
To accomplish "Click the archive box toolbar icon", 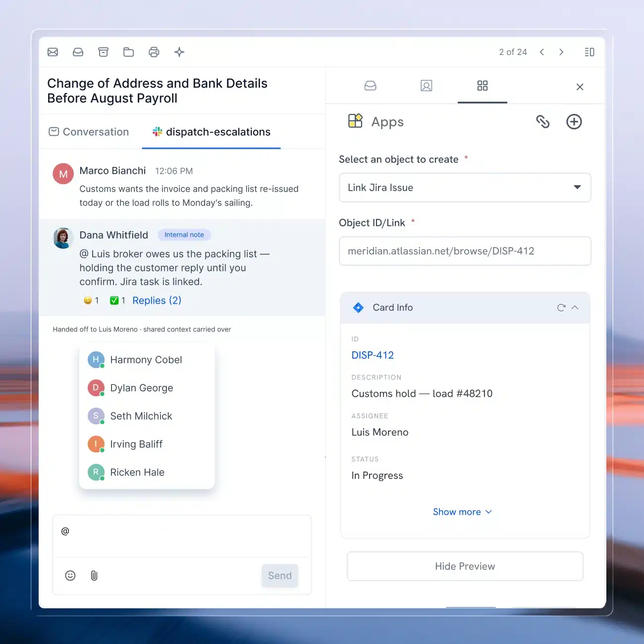I will click(104, 52).
